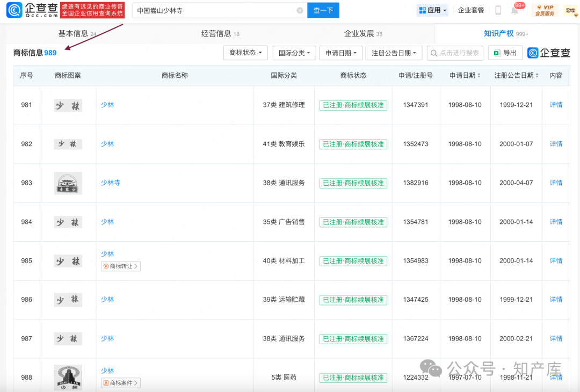
Task: Open 少林 name link in row 987
Action: pyautogui.click(x=107, y=338)
